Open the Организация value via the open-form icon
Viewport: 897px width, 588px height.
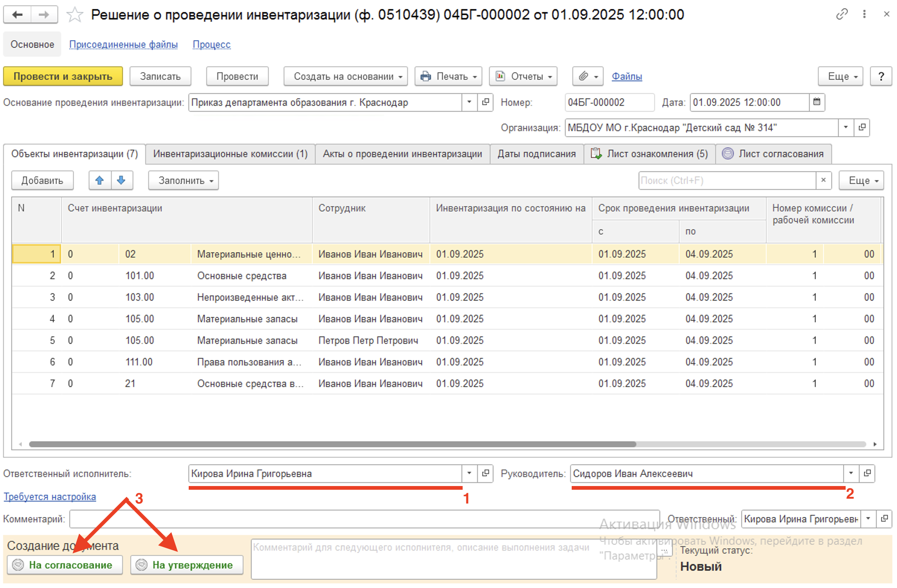[x=862, y=128]
